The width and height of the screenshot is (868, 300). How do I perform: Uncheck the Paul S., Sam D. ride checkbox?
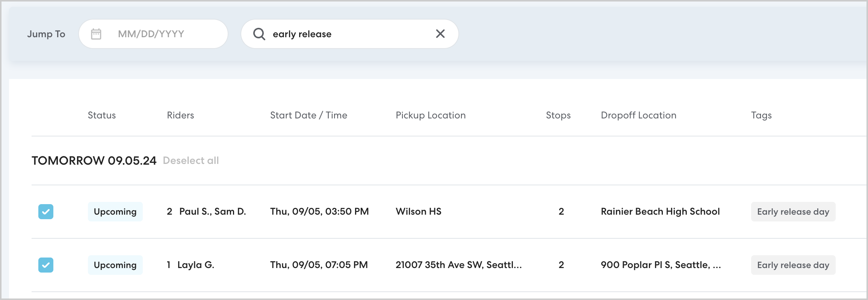point(46,212)
